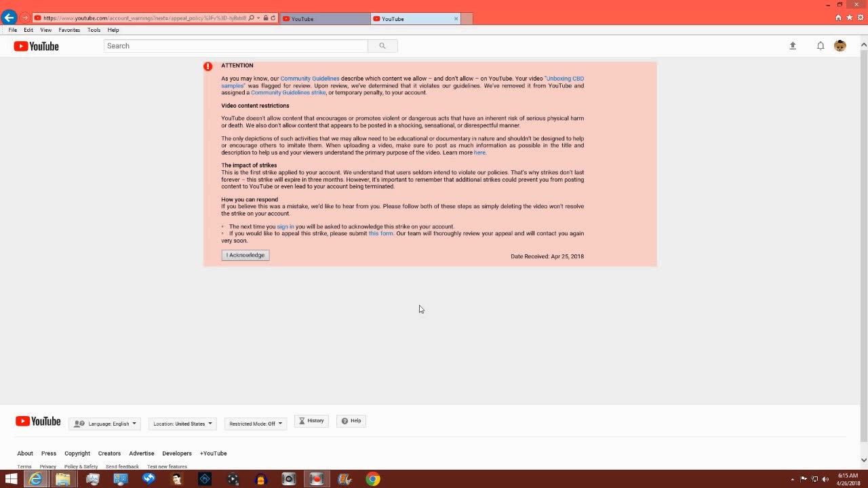Viewport: 868px width, 488px height.
Task: Click the Learn more 'here' link
Action: coord(479,152)
